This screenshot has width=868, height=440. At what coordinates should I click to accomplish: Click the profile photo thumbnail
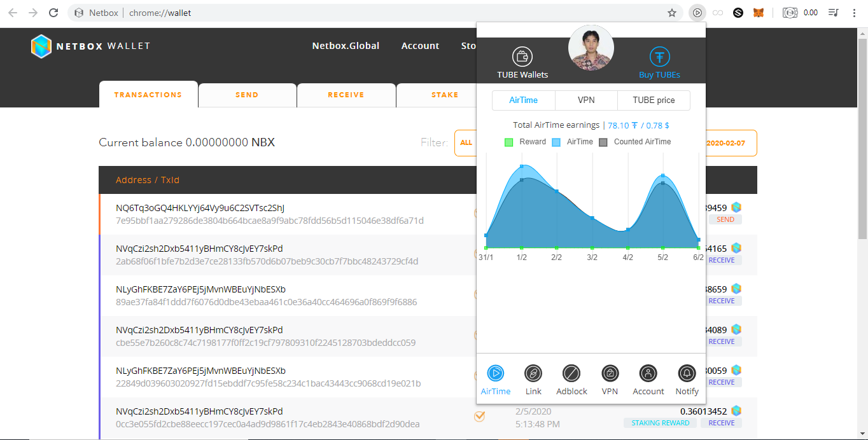[x=591, y=48]
